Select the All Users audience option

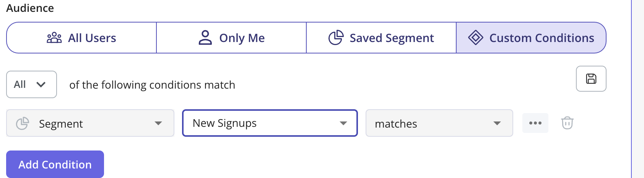point(81,37)
